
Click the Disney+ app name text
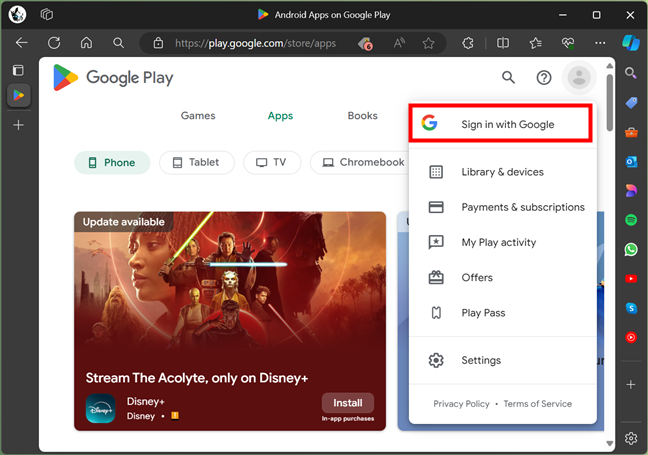click(145, 401)
